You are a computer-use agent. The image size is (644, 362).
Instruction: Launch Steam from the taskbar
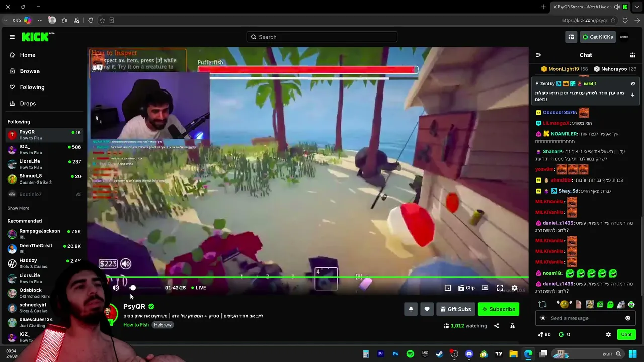(x=439, y=354)
